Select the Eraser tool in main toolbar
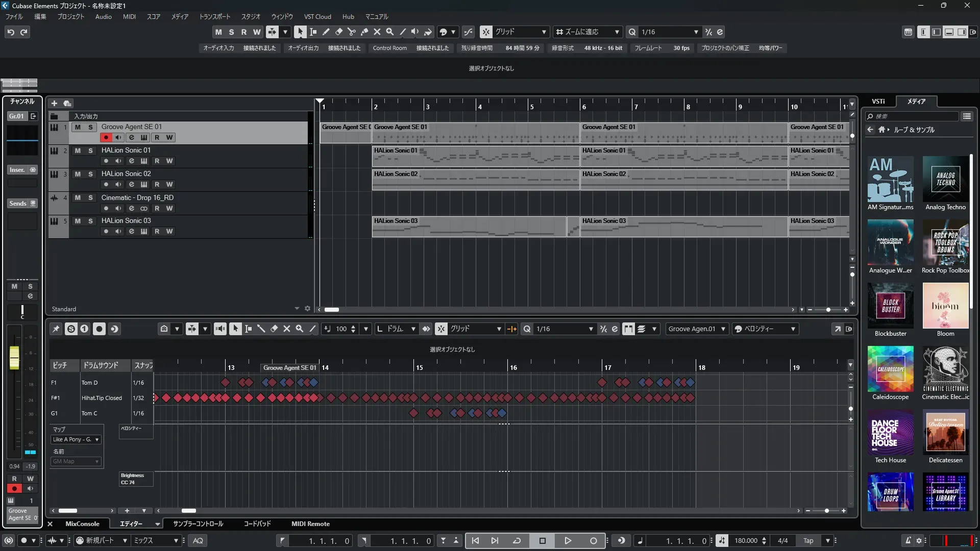 click(x=338, y=32)
